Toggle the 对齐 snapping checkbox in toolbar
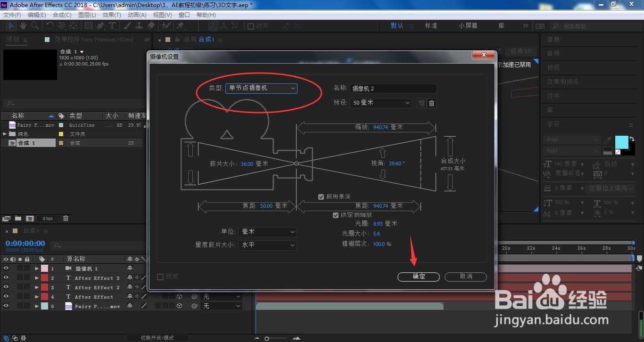644x342 pixels. coord(251,26)
